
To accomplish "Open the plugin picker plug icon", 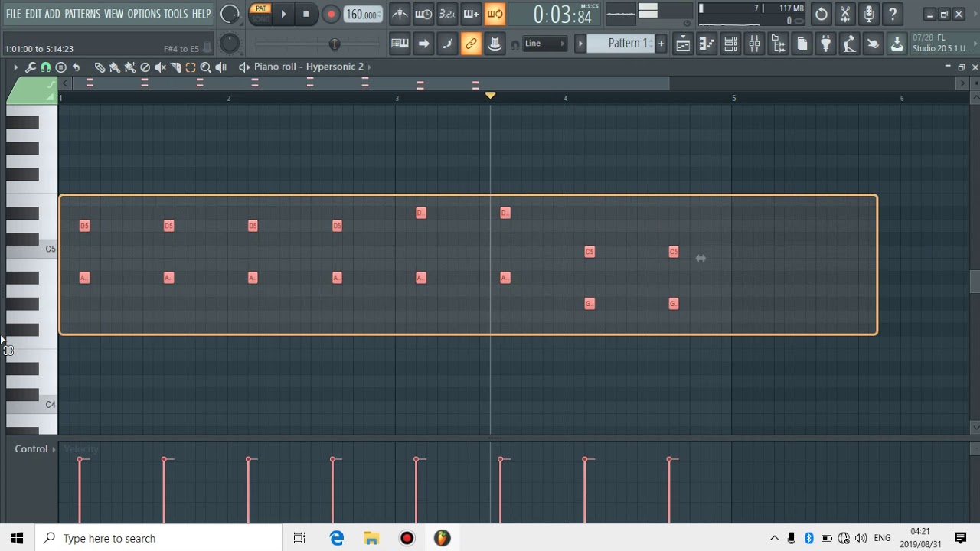I will 825,44.
